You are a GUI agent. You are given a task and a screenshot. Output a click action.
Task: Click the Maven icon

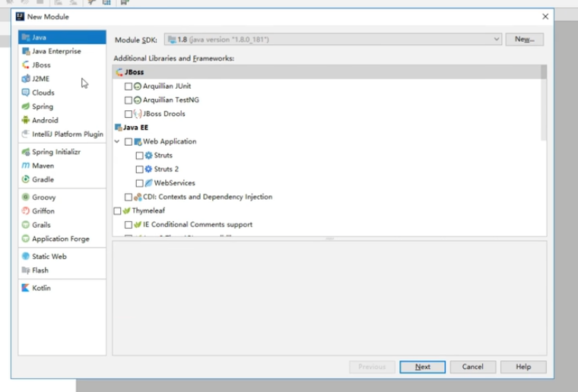click(x=25, y=166)
